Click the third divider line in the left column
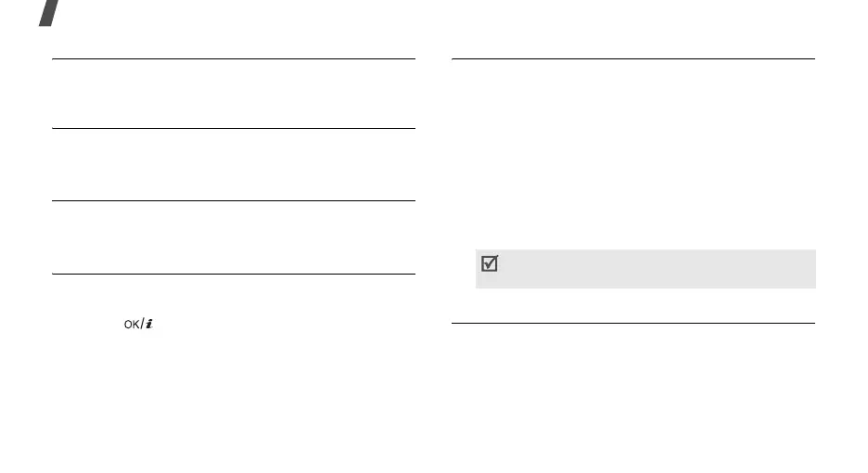The width and height of the screenshot is (868, 473). (233, 201)
